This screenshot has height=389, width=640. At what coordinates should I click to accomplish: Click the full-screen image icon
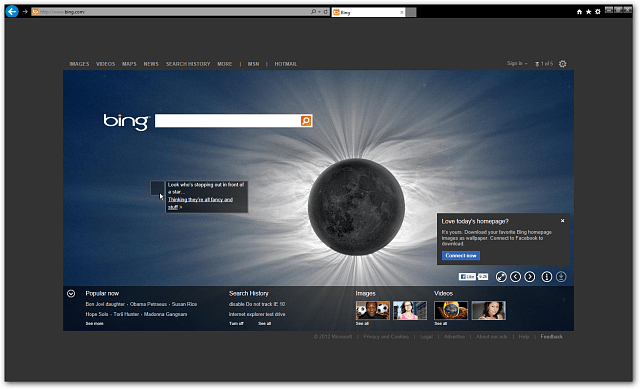pyautogui.click(x=501, y=277)
